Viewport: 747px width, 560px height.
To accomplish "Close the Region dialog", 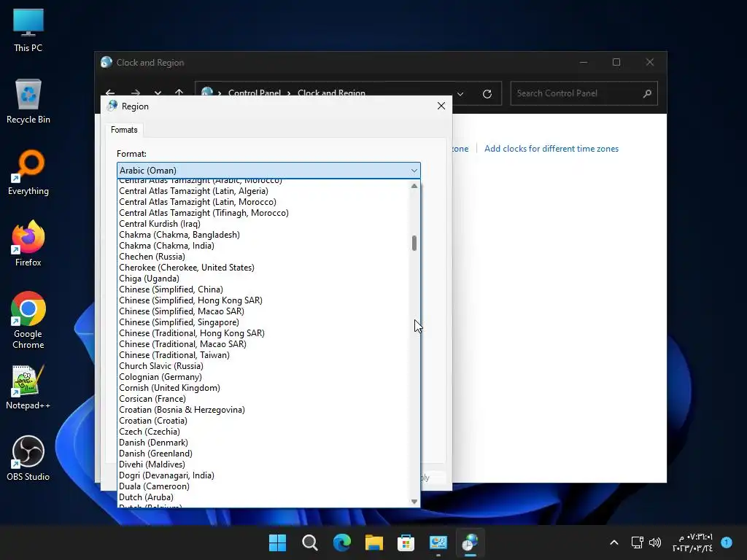I will coord(441,106).
